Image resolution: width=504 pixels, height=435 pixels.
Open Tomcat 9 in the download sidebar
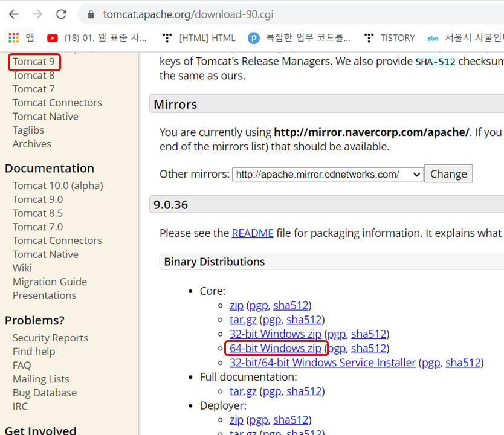33,62
